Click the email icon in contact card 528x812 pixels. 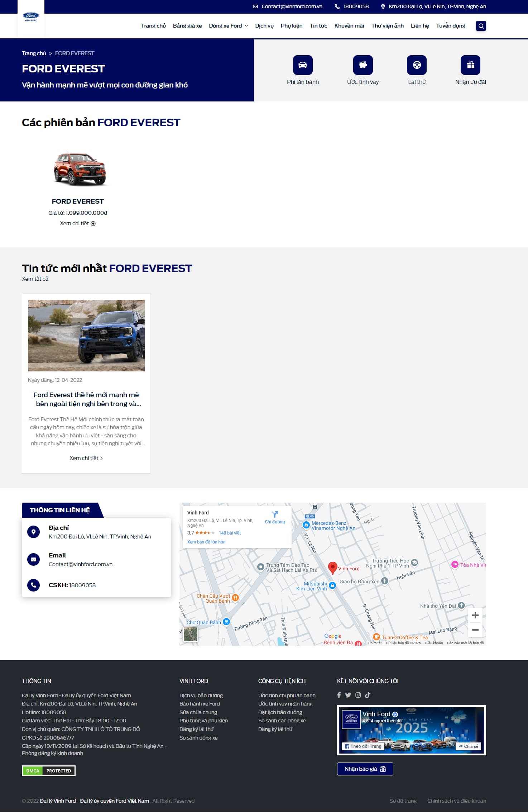pos(33,559)
